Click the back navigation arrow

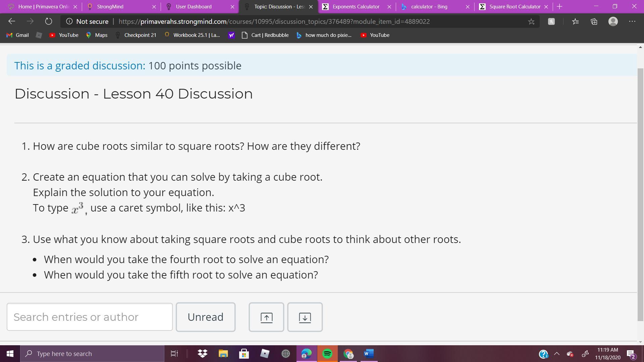click(x=12, y=21)
